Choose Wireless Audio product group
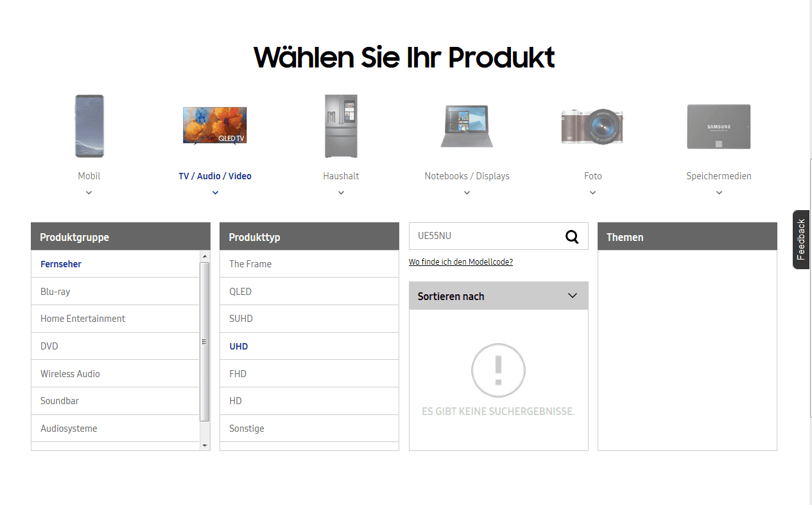 [116, 374]
